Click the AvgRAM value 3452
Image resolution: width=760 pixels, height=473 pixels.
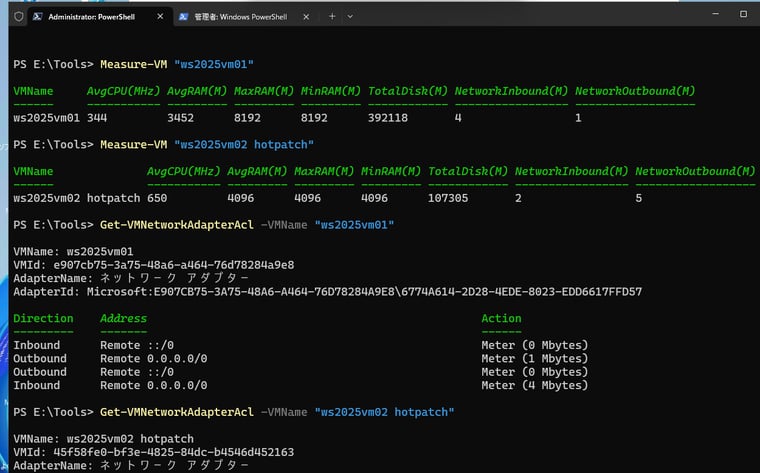click(180, 118)
